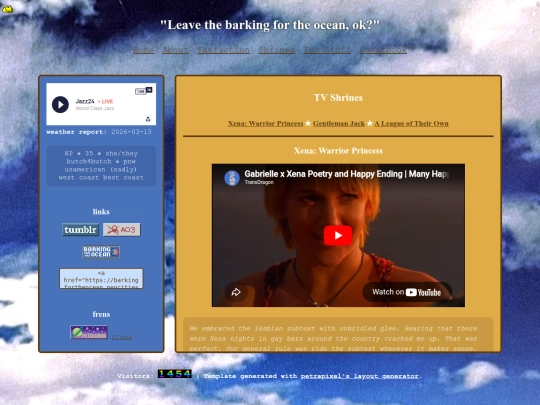Screen dimensions: 540x405
Task: Click the 'butch4butch ★ pnw' bio line
Action: tap(101, 161)
